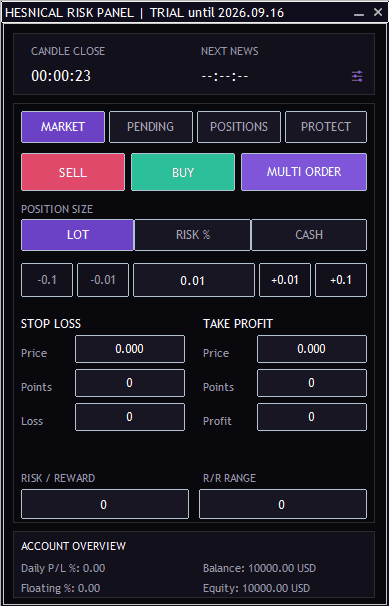Open the news filter settings icon
This screenshot has height=606, width=389.
click(357, 76)
